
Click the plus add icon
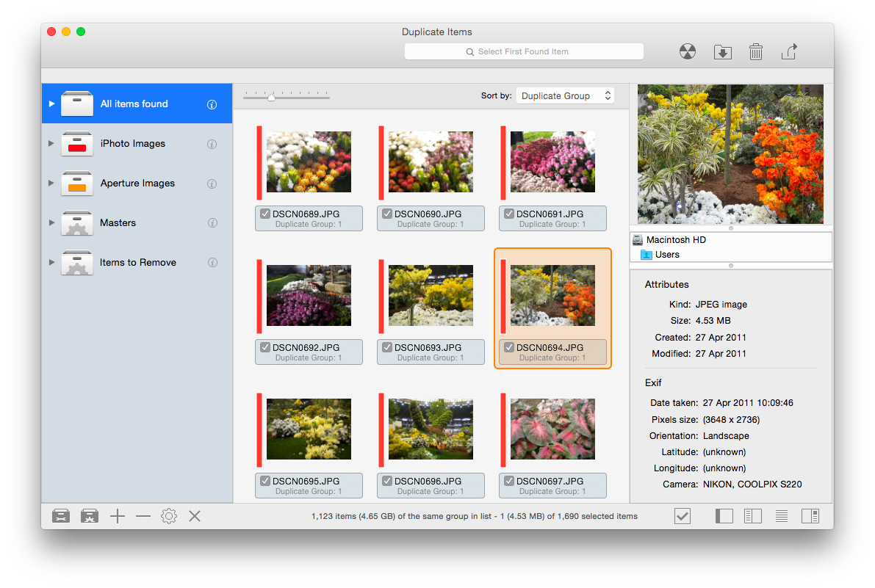coord(118,516)
